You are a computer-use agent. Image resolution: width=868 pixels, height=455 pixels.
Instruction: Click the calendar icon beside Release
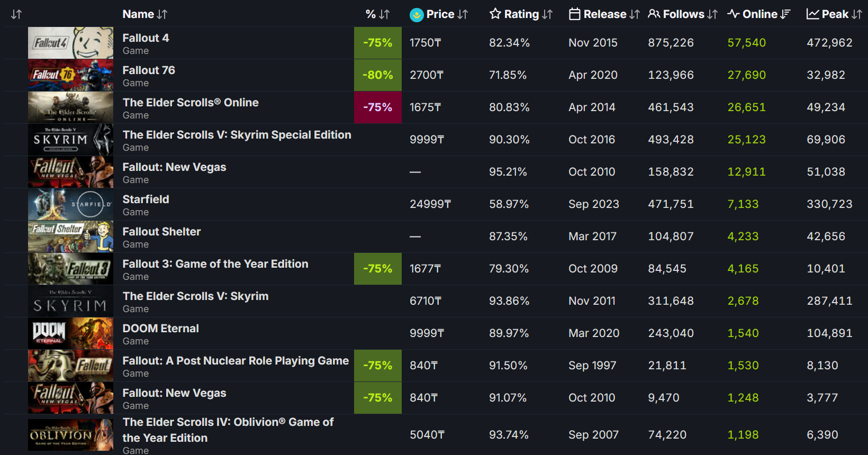click(x=574, y=14)
